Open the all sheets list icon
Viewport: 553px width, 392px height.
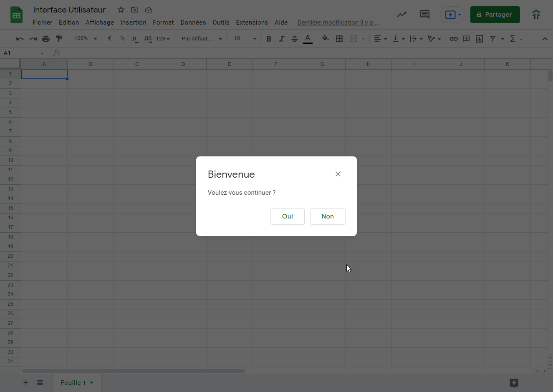[x=40, y=382]
